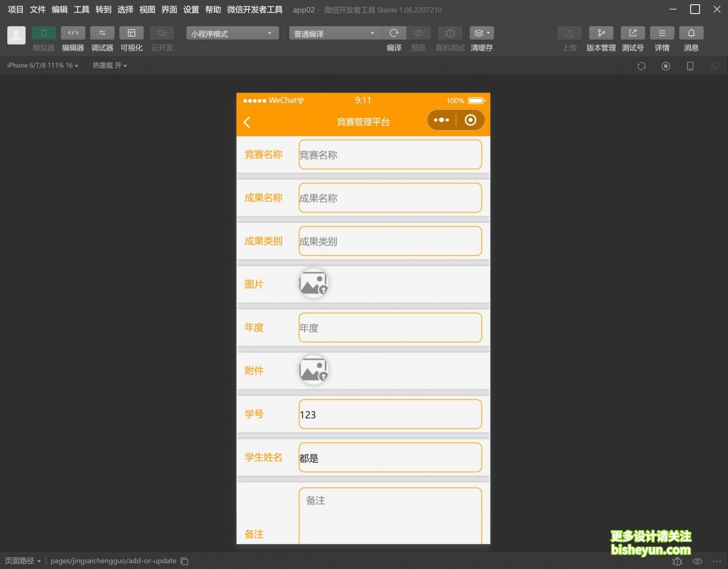The height and width of the screenshot is (569, 728).
Task: Open the clear cache (清缓存) dropdown
Action: [x=482, y=33]
